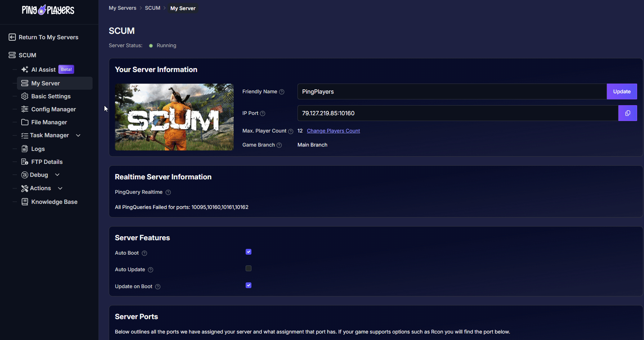Open the Knowledge Base page
This screenshot has height=340, width=644.
pyautogui.click(x=54, y=202)
